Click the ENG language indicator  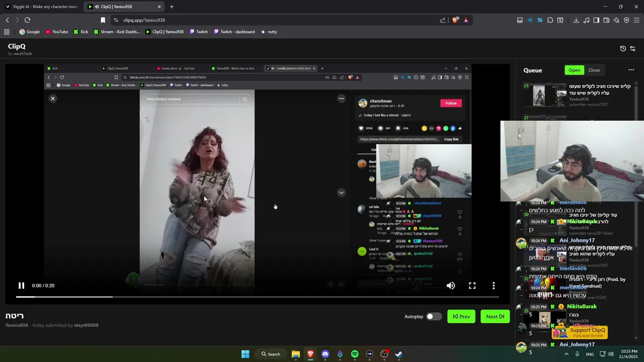[x=590, y=354]
